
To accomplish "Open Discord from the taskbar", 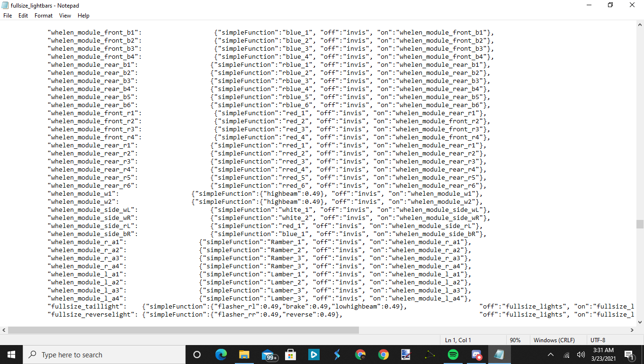I will [476, 355].
